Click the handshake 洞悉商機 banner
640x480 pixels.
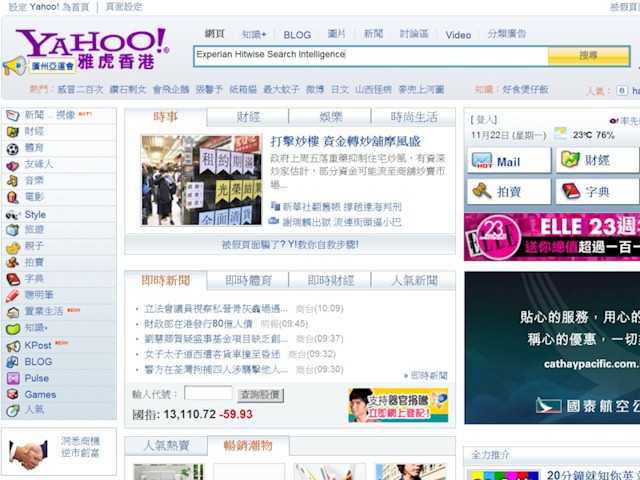59,452
